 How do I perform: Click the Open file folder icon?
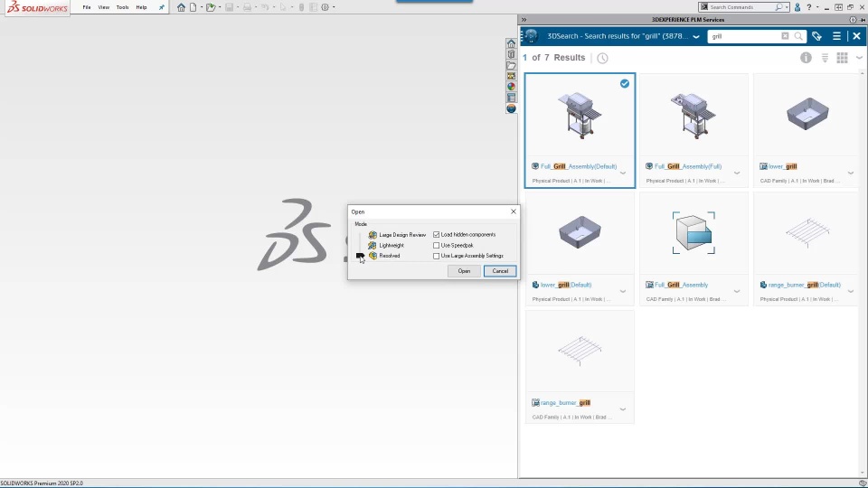(x=211, y=7)
